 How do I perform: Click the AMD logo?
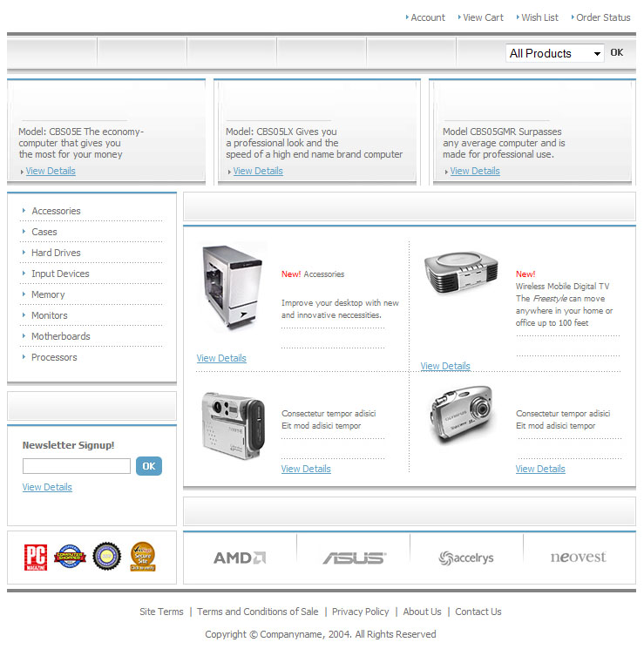(x=240, y=558)
